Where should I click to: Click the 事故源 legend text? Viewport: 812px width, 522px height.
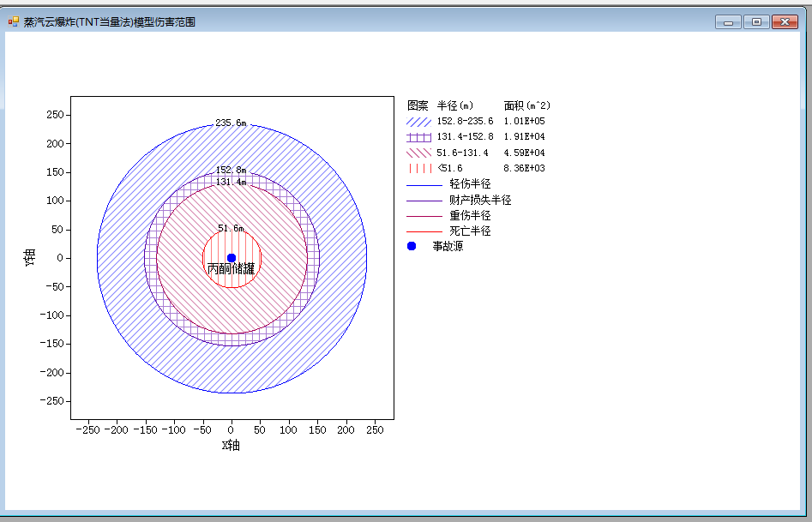pos(448,247)
